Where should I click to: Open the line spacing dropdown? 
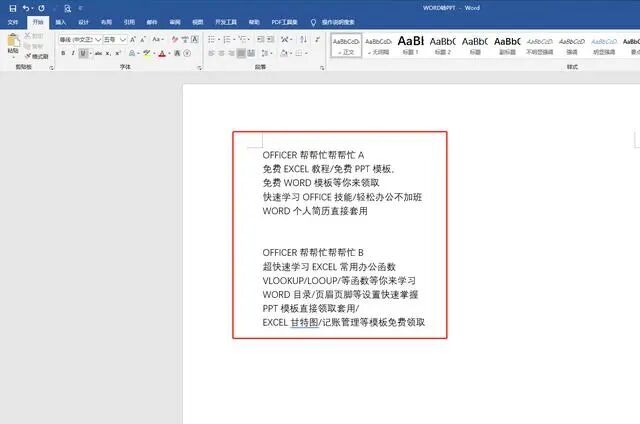[x=266, y=53]
